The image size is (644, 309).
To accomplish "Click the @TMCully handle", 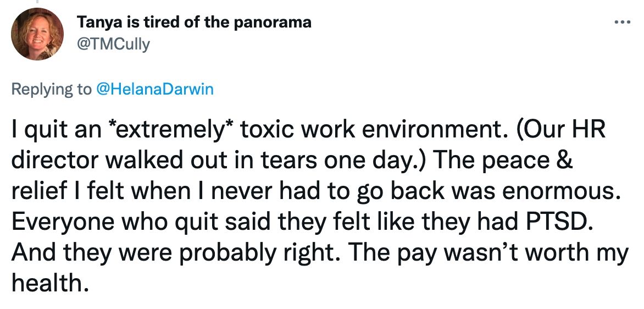I will pos(113,45).
